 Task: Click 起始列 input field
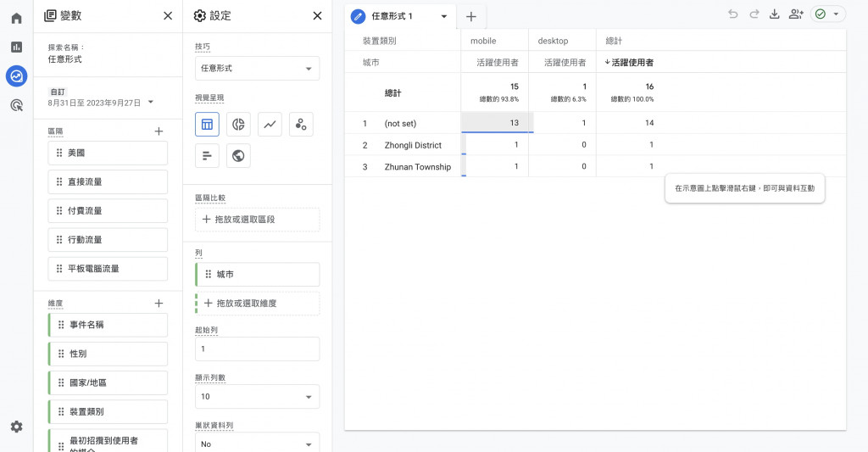pos(258,349)
